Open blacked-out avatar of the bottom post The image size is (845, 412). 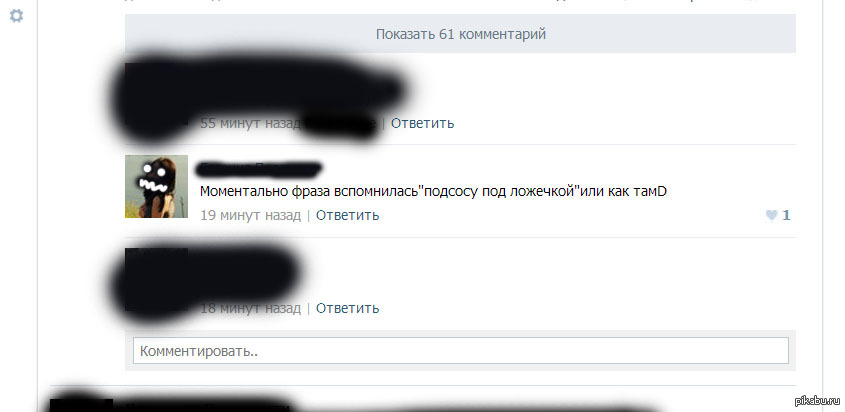coord(81,405)
